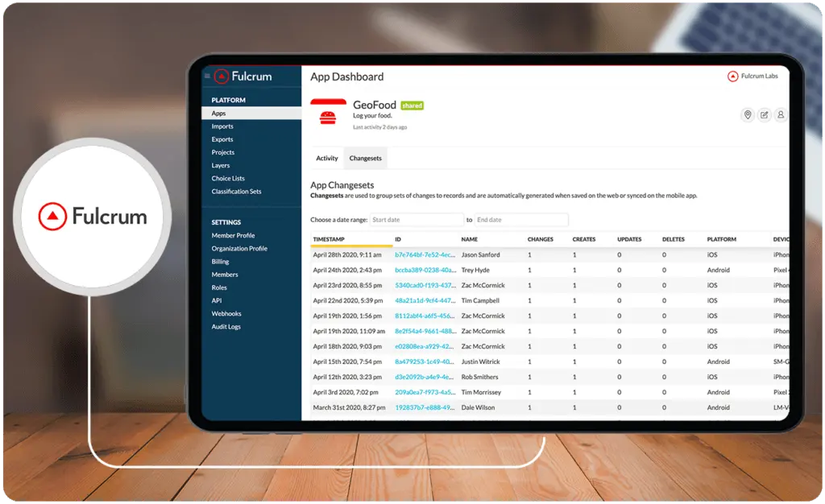Open Classification Sets in the sidebar
This screenshot has width=825, height=504.
click(236, 192)
